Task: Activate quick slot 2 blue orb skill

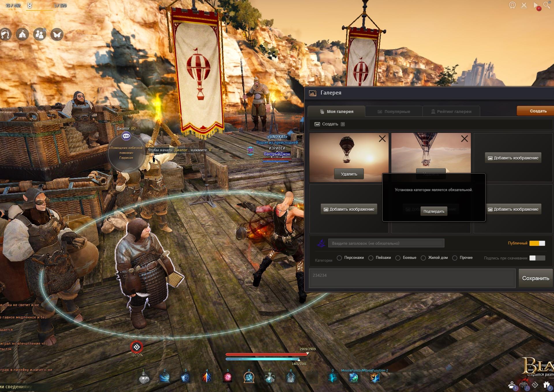Action: 165,377
